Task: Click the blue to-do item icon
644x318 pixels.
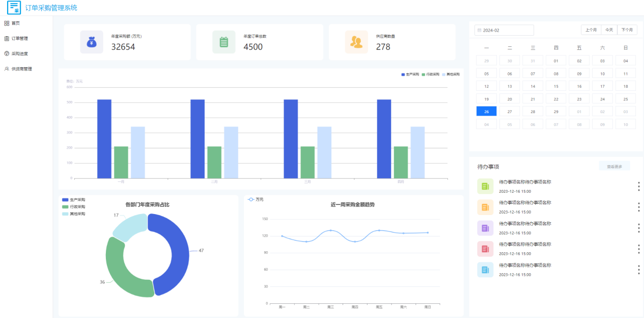Action: [x=485, y=270]
